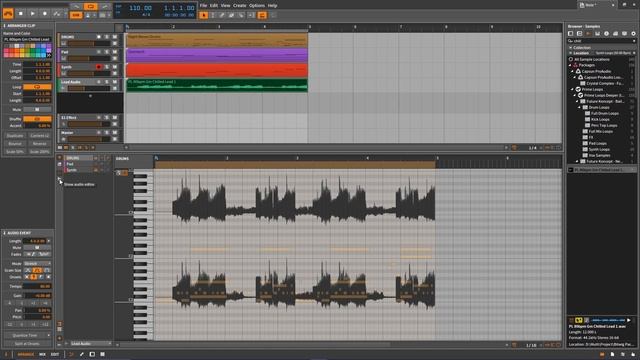
Task: Solo the Lead Audio track
Action: 107,82
